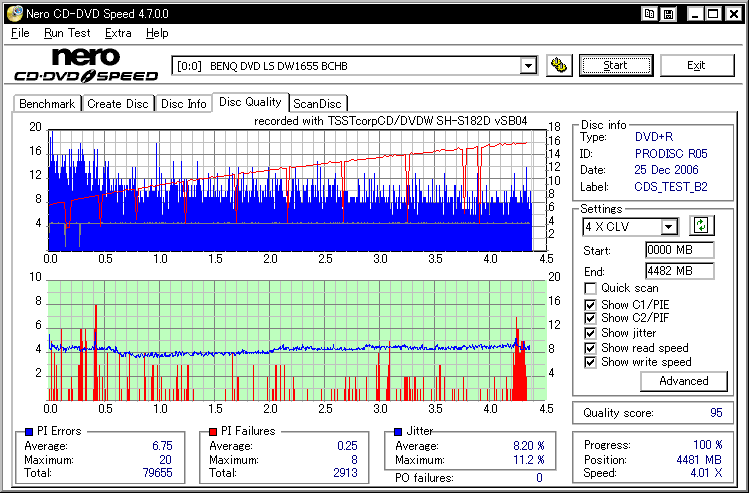Click the app icon in the title bar

coord(11,13)
